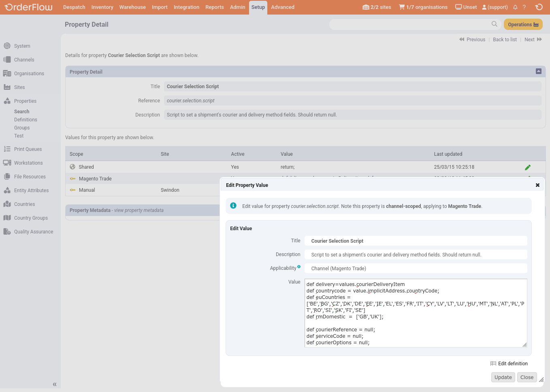Click the Operations button
550x392 pixels.
click(x=523, y=25)
